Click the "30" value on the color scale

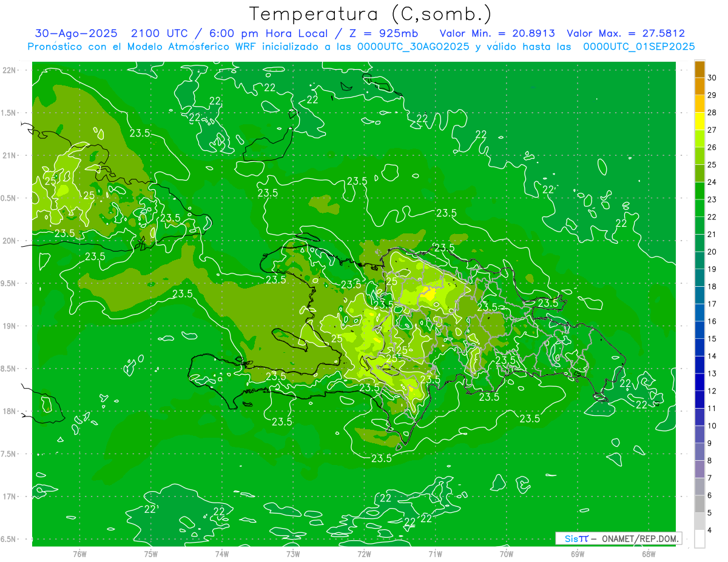point(712,78)
